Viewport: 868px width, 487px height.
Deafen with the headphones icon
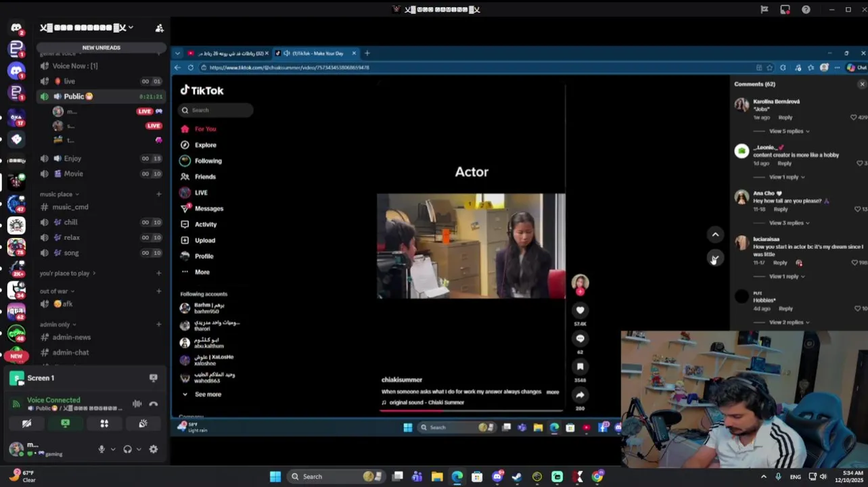coord(127,449)
